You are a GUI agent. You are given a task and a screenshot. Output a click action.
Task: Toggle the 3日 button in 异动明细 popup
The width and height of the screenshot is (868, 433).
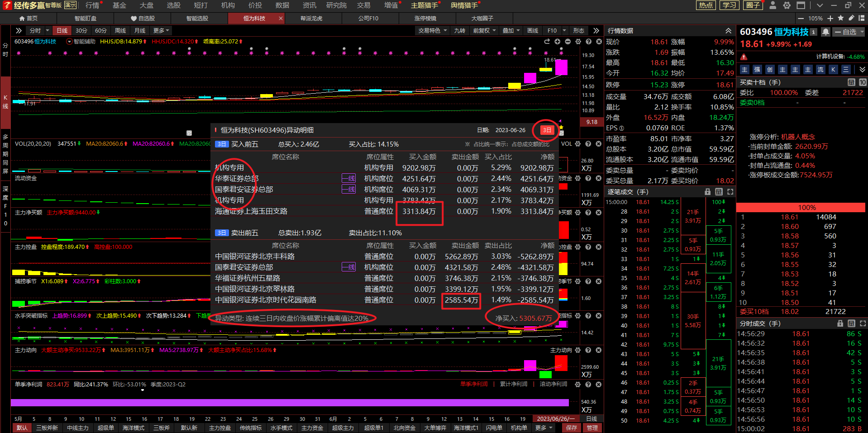[547, 130]
